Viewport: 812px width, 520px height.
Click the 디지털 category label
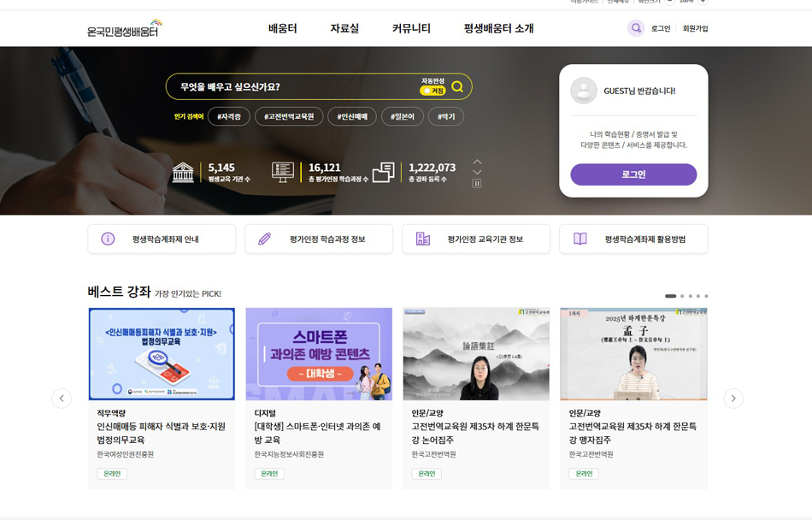click(265, 413)
